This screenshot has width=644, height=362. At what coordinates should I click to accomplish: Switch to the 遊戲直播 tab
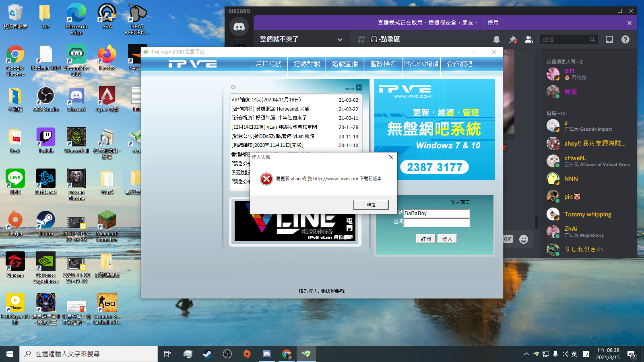coord(345,64)
